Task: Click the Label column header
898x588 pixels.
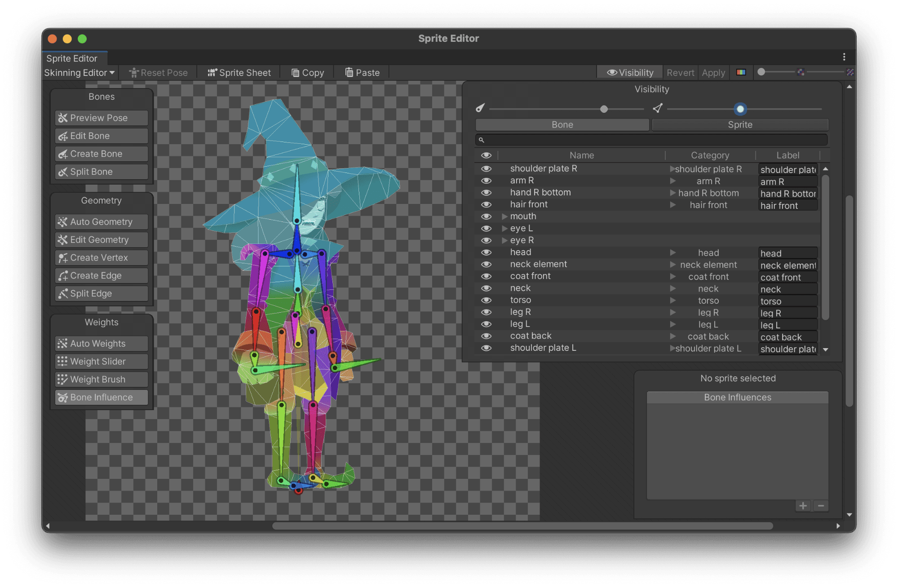Action: coord(787,155)
